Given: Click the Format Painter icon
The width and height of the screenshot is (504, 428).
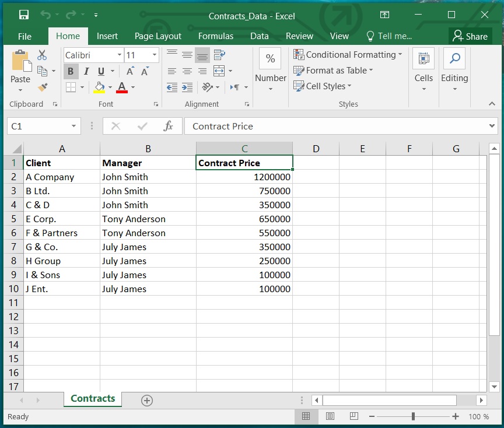Looking at the screenshot, I should pyautogui.click(x=42, y=87).
